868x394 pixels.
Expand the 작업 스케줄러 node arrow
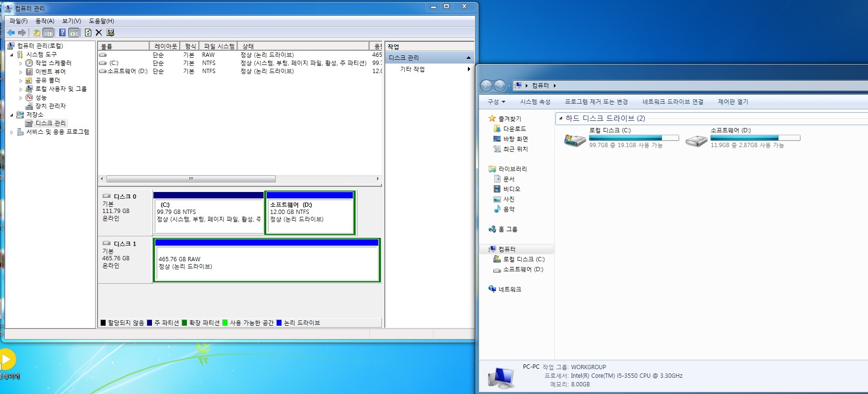click(21, 64)
